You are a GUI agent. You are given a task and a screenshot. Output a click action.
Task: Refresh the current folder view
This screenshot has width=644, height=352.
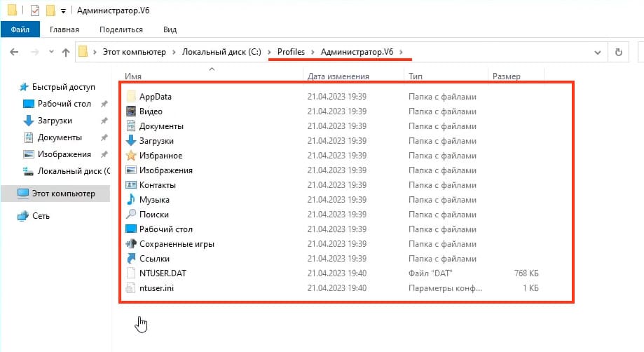point(619,52)
